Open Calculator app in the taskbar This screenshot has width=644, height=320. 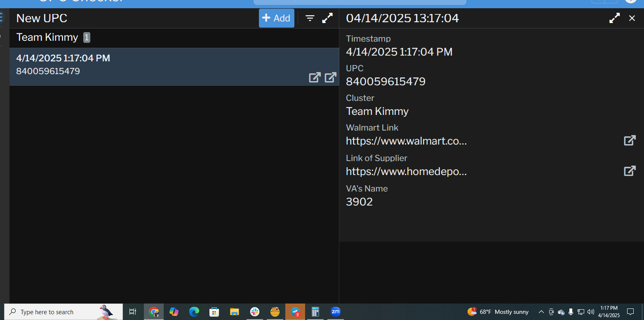point(315,312)
